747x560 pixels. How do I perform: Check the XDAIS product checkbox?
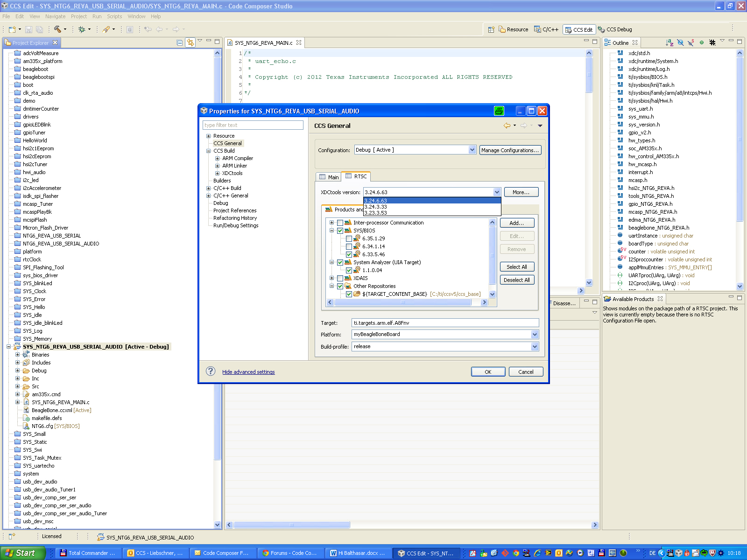(340, 278)
